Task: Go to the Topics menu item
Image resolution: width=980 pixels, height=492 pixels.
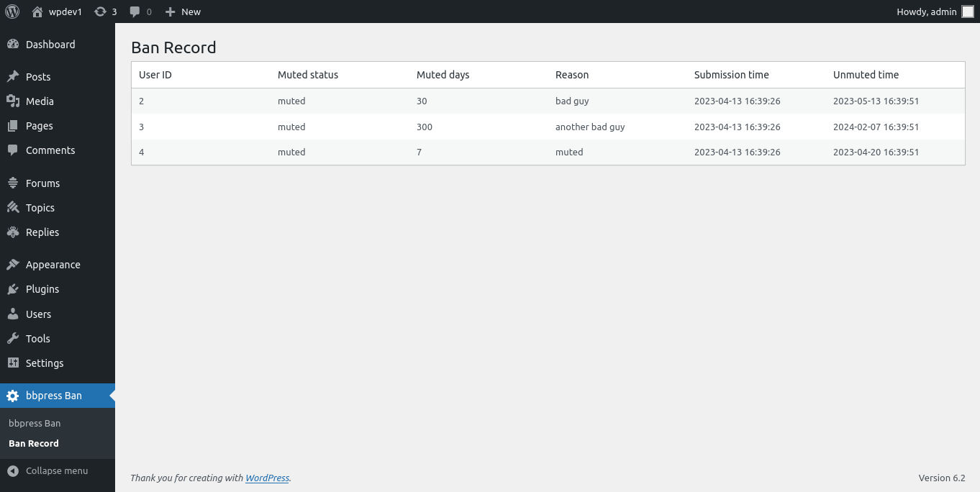Action: pyautogui.click(x=40, y=208)
